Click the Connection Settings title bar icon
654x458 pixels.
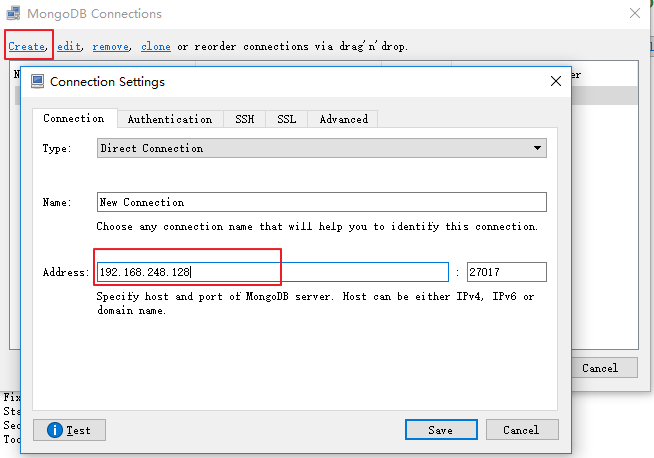(38, 81)
